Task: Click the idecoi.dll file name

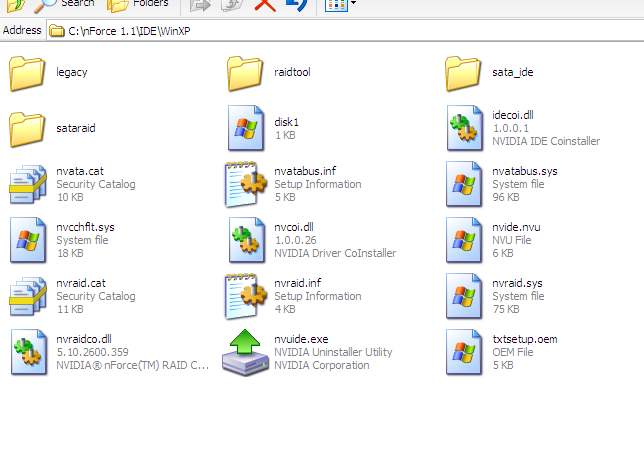Action: (513, 115)
